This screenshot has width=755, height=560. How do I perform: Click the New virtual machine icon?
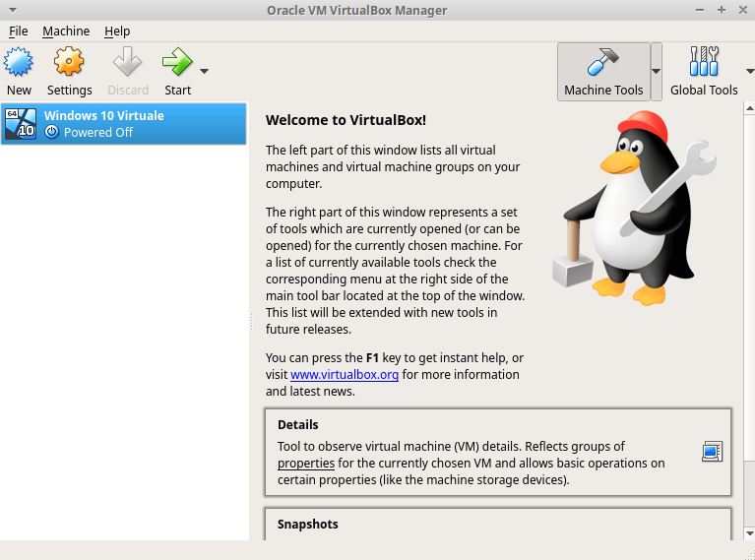[19, 64]
